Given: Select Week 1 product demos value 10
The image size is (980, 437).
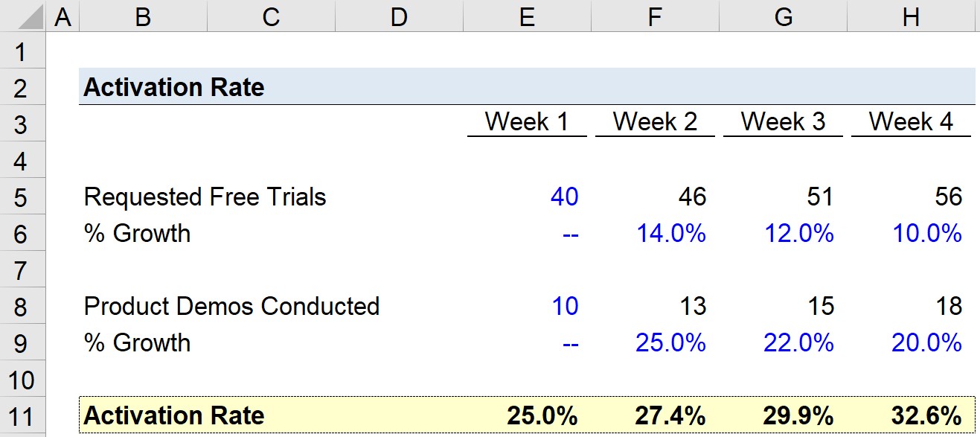Looking at the screenshot, I should pos(565,306).
